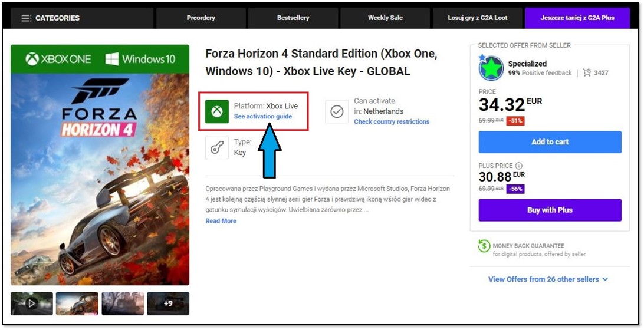
Task: Select the Jeszcze taniej z G2A Plus tab
Action: pos(577,18)
